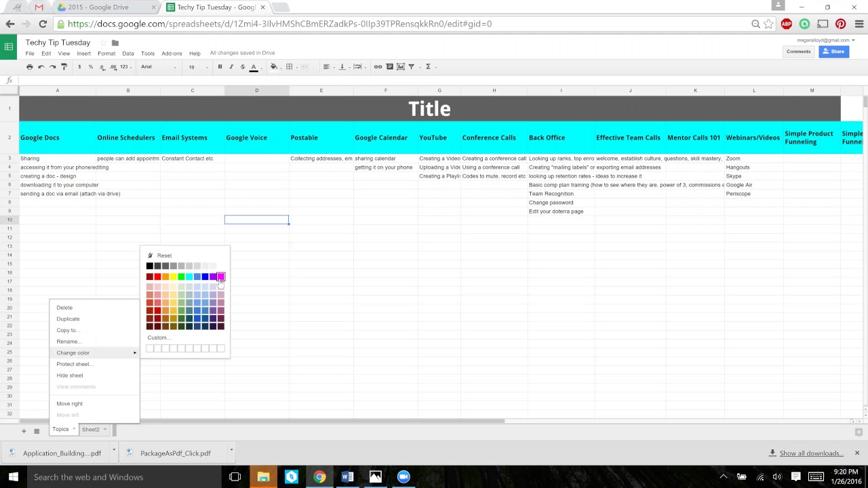Click the Insert link icon
Viewport: 868px width, 488px height.
378,66
